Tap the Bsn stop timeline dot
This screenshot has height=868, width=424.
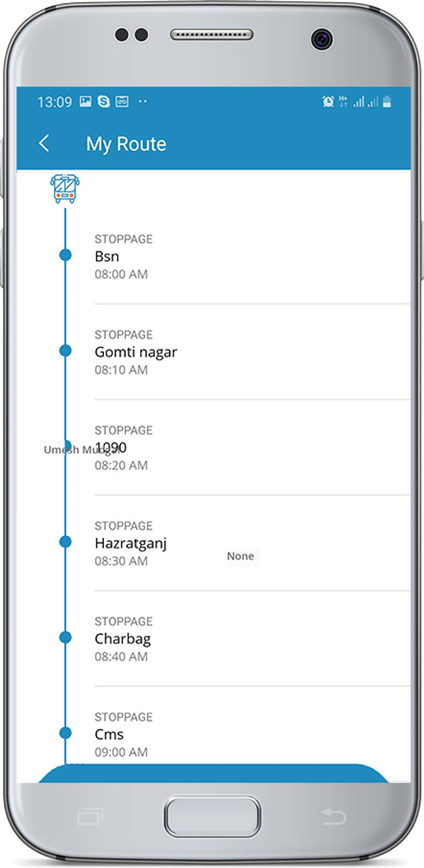pyautogui.click(x=65, y=255)
